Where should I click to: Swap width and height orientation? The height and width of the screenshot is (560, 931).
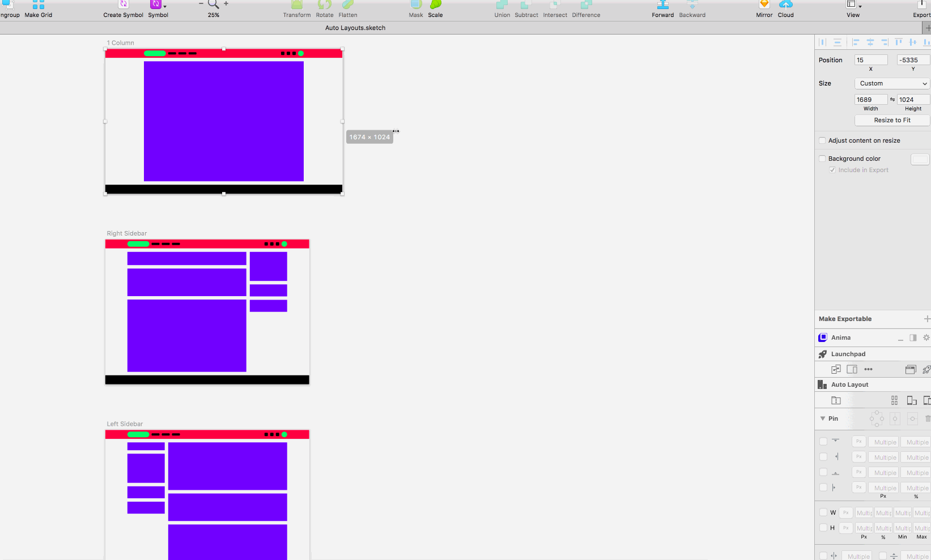tap(892, 100)
